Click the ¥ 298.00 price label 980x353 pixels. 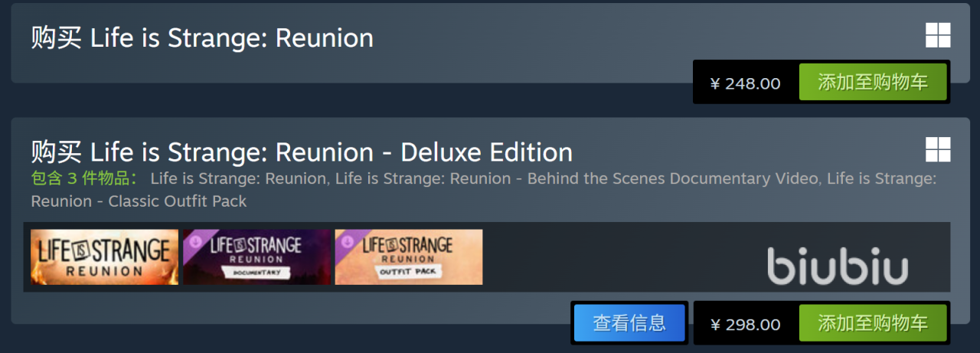(745, 324)
